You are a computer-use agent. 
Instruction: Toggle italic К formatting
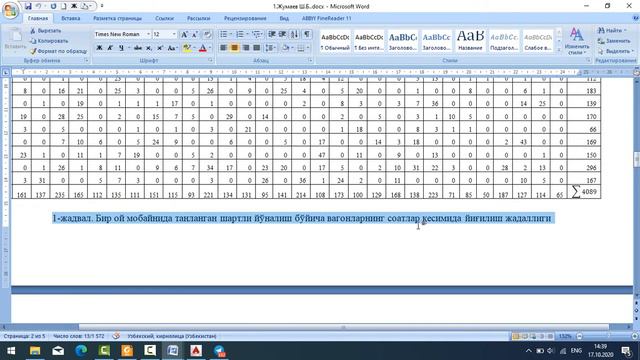click(x=110, y=48)
